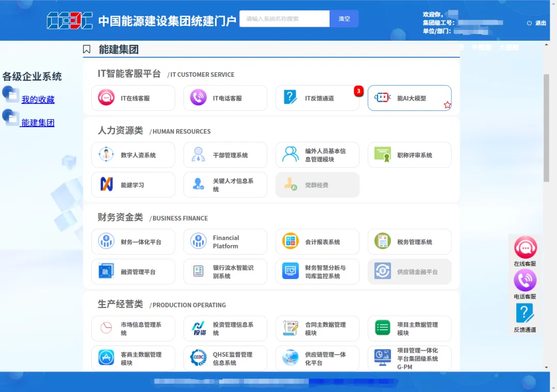Select the IT电话客服 icon
557x392 pixels.
(225, 98)
